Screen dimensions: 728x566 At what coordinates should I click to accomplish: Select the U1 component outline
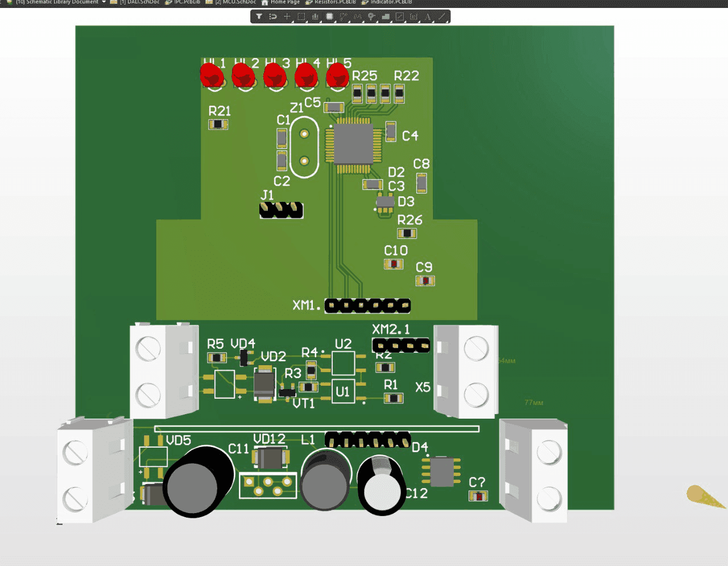tap(343, 391)
